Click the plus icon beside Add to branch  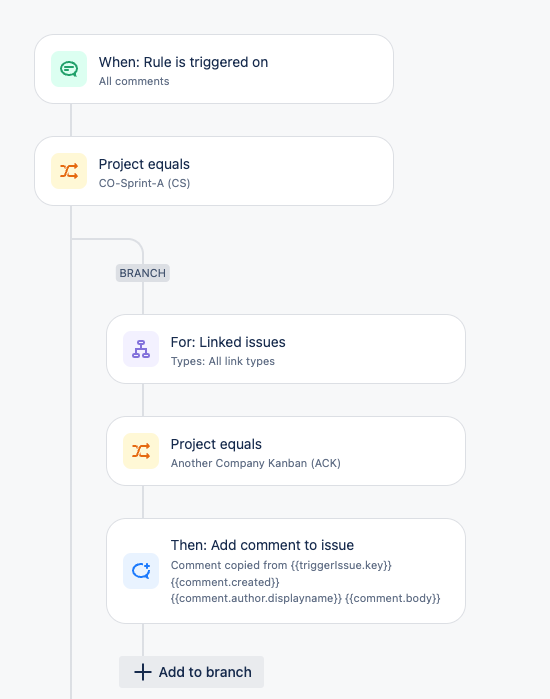[143, 672]
